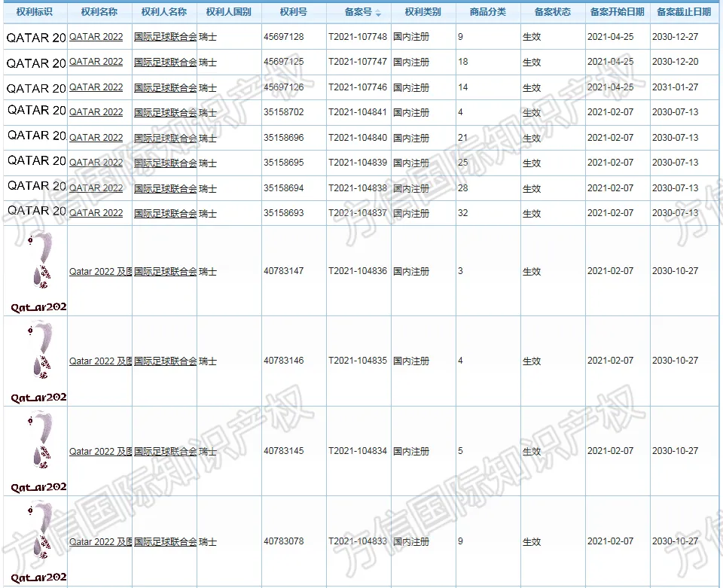The image size is (723, 588).
Task: Select the 商品分类 column header
Action: click(x=488, y=12)
